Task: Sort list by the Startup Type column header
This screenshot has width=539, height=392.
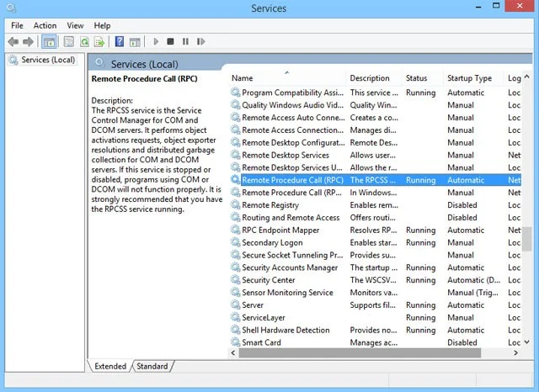Action: point(469,78)
